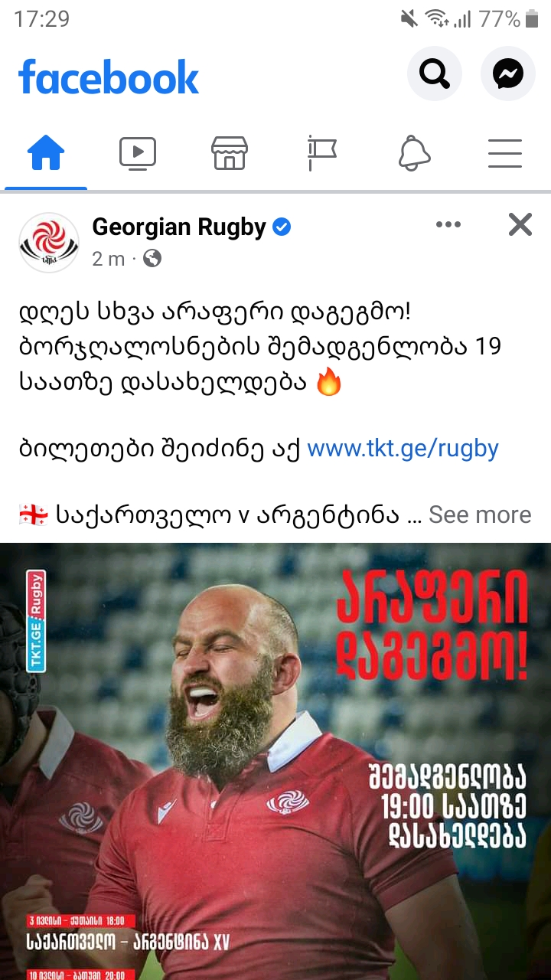Open the www.tkt.ge/rugby link
The height and width of the screenshot is (980, 551).
(403, 448)
